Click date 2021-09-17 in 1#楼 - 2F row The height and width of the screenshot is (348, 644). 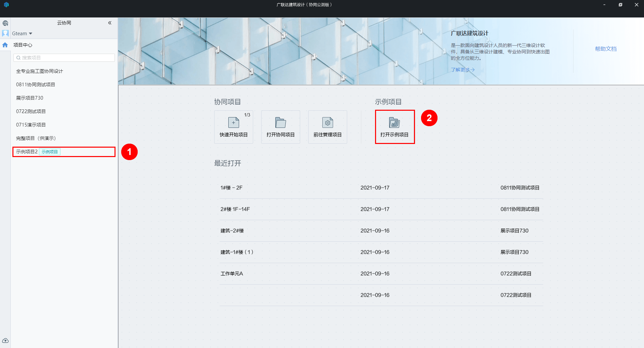click(375, 188)
